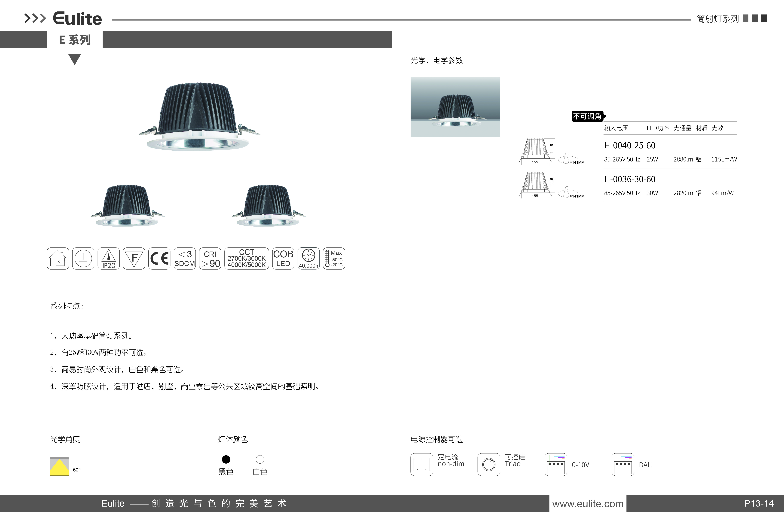Click the Max 50°C temperature icon

[334, 258]
